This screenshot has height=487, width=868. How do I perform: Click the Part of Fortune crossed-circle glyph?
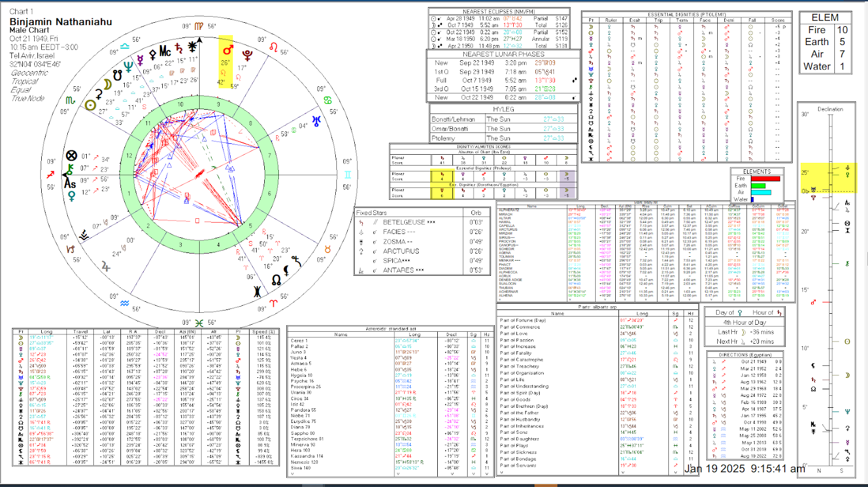pyautogui.click(x=71, y=156)
